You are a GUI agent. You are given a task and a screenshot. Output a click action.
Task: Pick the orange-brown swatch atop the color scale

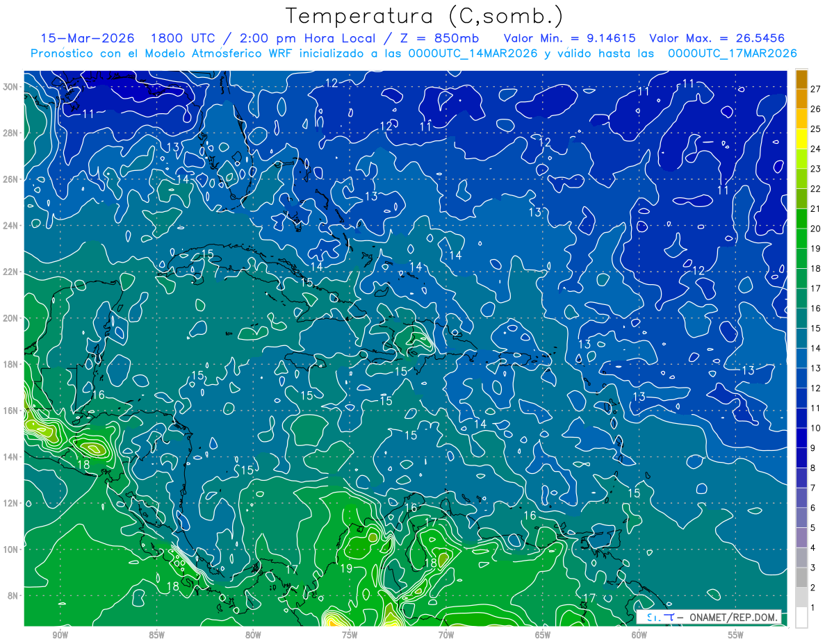[x=801, y=80]
